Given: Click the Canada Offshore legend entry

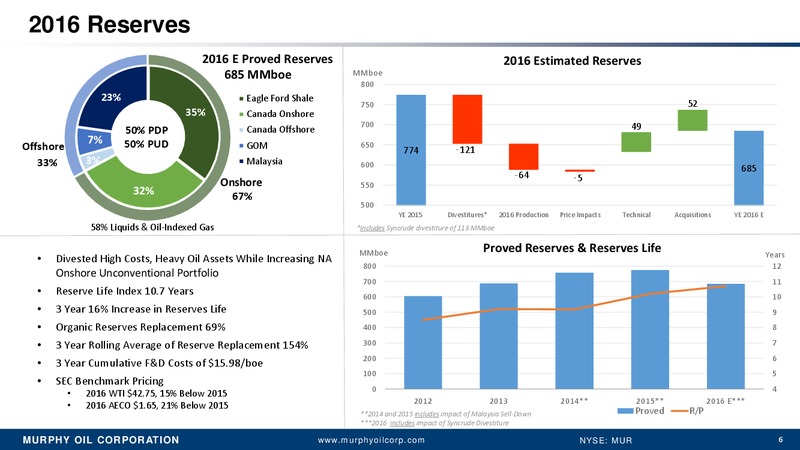Looking at the screenshot, I should pyautogui.click(x=277, y=130).
